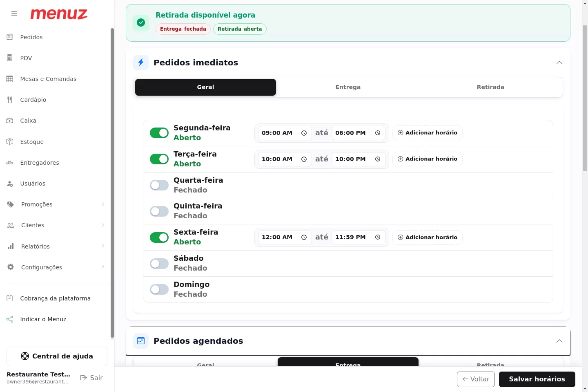The height and width of the screenshot is (392, 588).
Task: Click the Usuários person icon
Action: [10, 184]
